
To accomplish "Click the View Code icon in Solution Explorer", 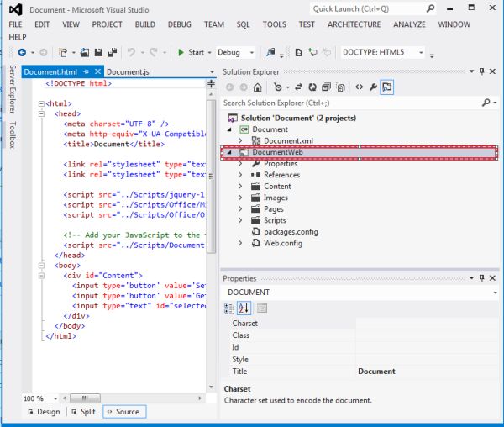I will [359, 87].
